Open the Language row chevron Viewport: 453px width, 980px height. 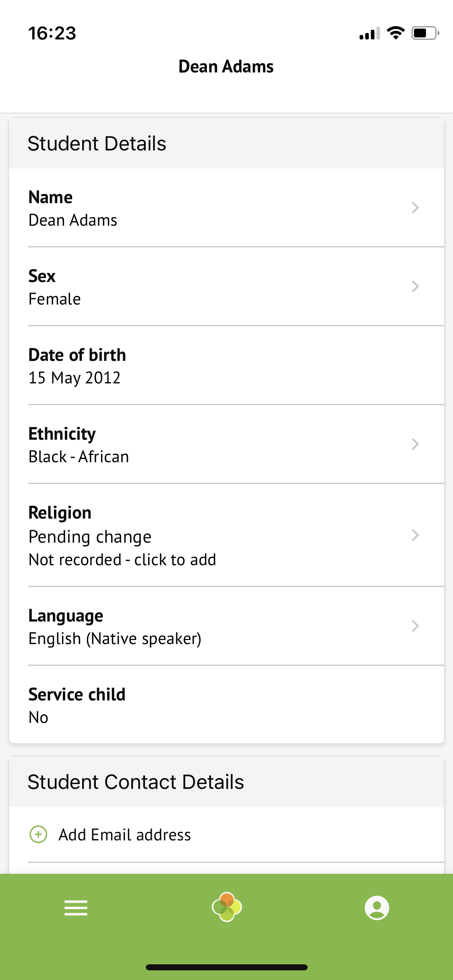(x=415, y=626)
